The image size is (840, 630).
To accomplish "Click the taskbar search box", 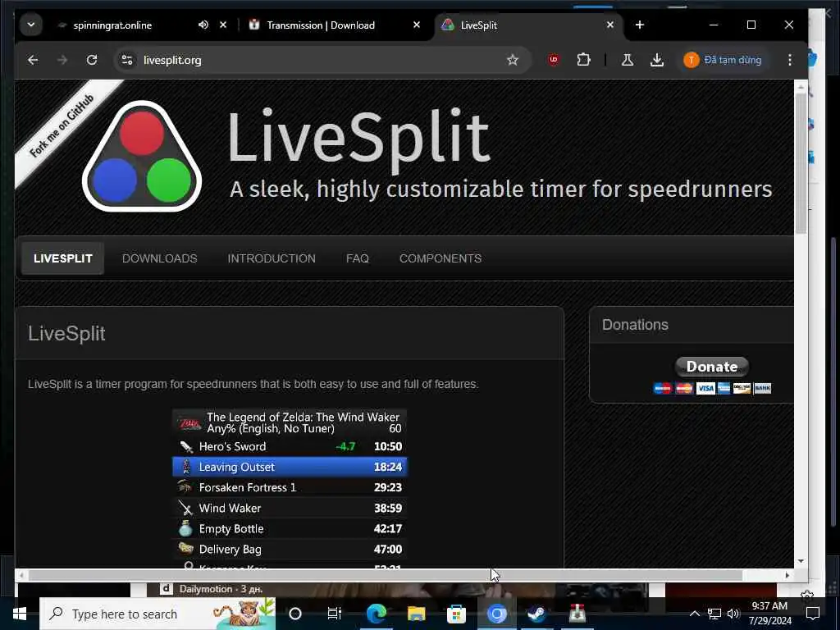I will click(157, 614).
